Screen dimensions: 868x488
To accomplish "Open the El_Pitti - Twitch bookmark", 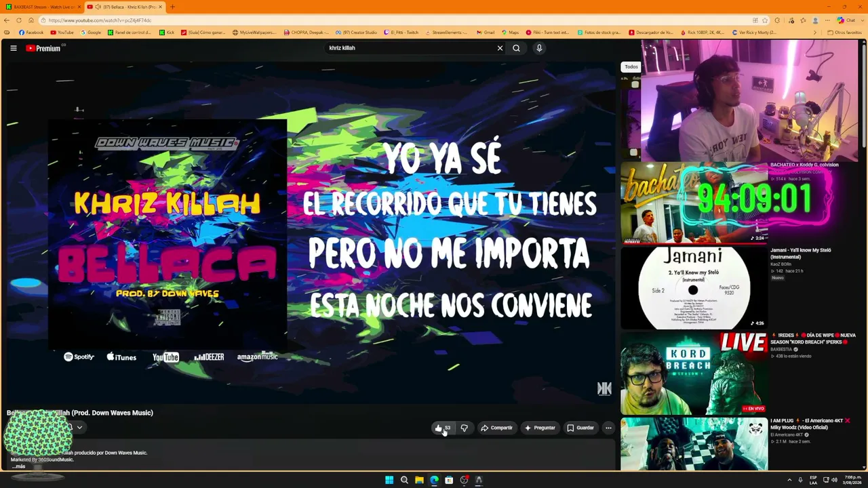I will point(401,33).
